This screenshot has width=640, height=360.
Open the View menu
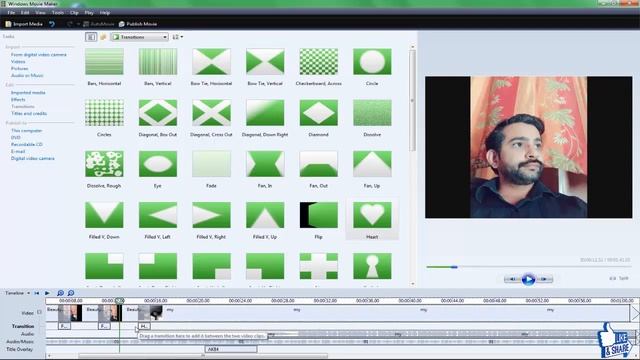tap(40, 13)
